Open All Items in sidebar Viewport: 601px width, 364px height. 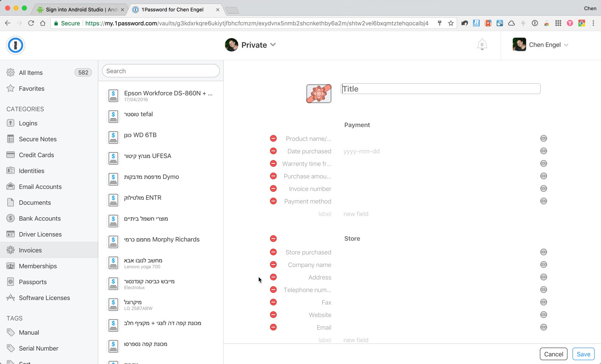coord(49,73)
